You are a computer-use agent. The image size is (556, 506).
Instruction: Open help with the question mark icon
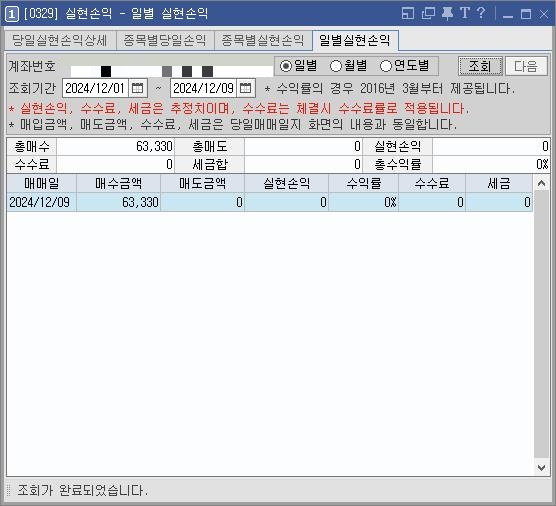[x=481, y=13]
